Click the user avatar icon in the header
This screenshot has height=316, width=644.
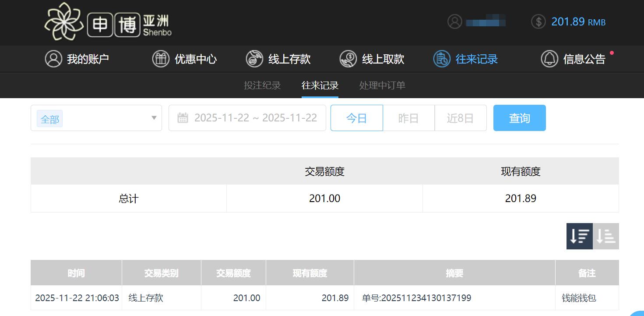click(x=454, y=21)
